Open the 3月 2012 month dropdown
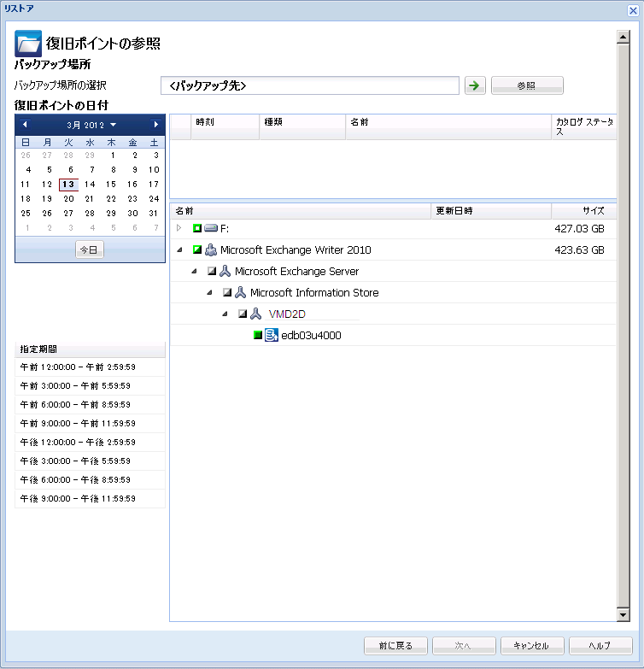 91,125
